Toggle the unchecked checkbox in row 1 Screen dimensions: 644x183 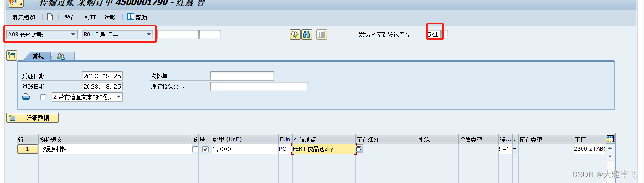(x=195, y=149)
